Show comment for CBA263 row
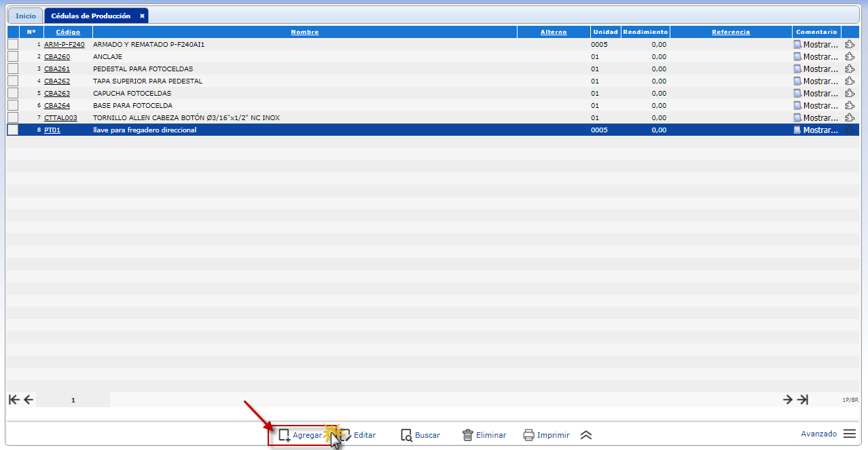This screenshot has height=450, width=868. tap(816, 93)
